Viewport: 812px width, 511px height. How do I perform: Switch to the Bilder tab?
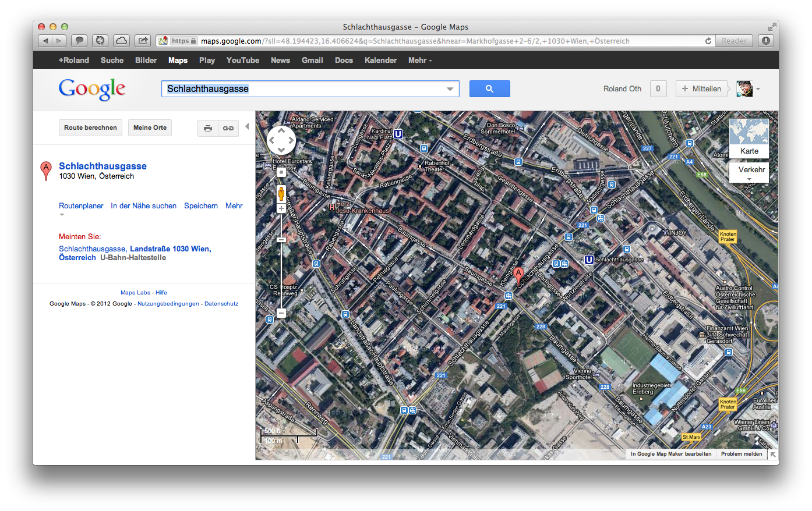[x=146, y=60]
